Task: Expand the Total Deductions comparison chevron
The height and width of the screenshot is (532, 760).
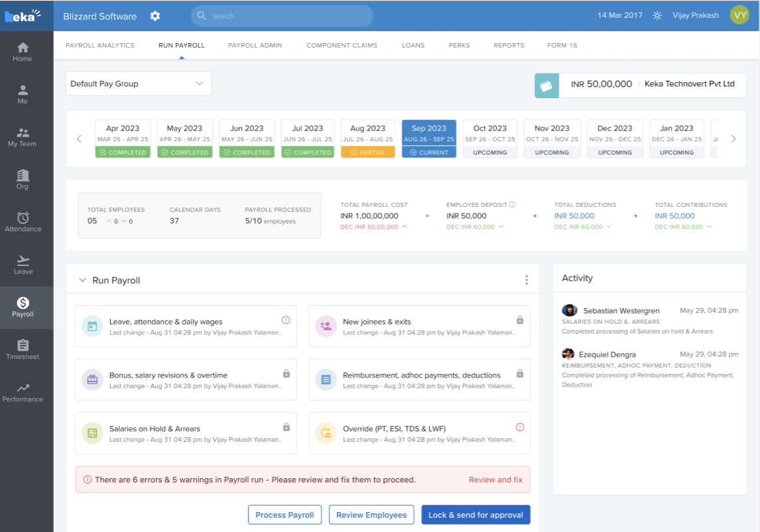Action: click(607, 227)
